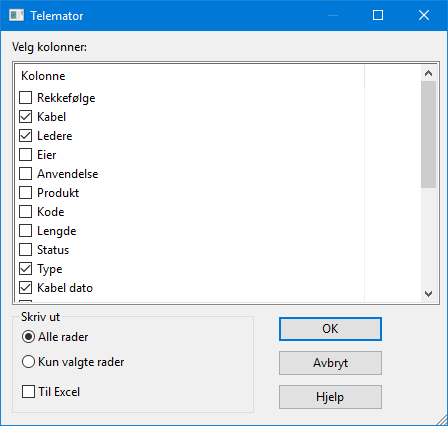This screenshot has height=426, width=448.
Task: Uncheck the Kabel column checkbox
Action: (x=26, y=117)
